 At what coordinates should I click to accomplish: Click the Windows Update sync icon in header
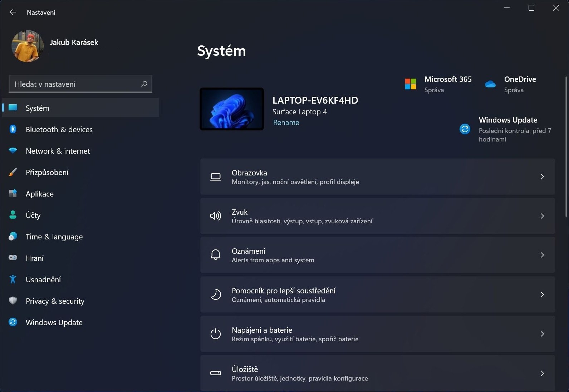pyautogui.click(x=465, y=129)
